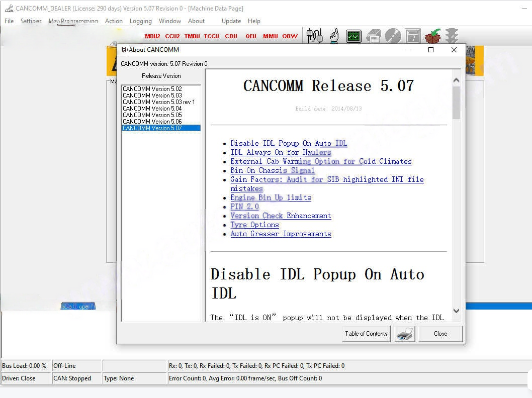This screenshot has width=532, height=398.
Task: Click the grayed traffic light icon
Action: point(452,36)
